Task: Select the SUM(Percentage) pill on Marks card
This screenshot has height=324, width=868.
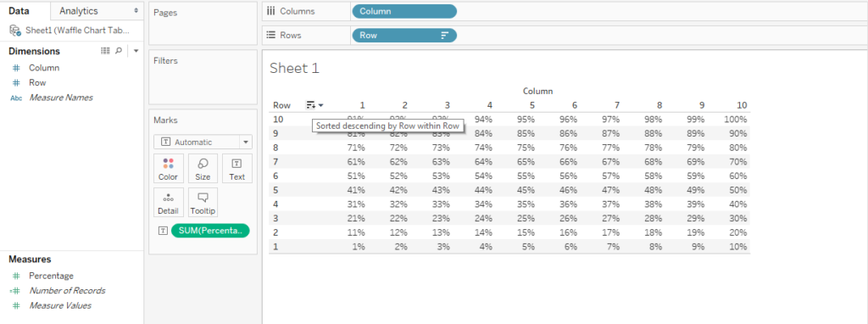Action: tap(210, 231)
